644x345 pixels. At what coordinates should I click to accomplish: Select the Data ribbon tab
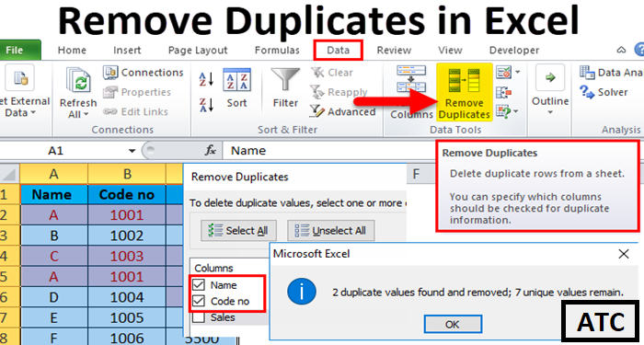338,50
